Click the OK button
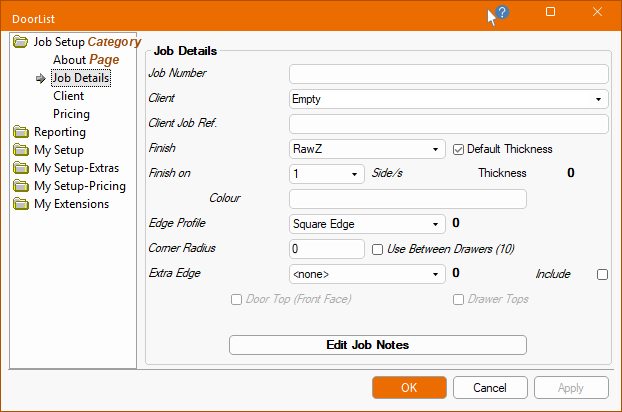The height and width of the screenshot is (412, 622). (409, 387)
